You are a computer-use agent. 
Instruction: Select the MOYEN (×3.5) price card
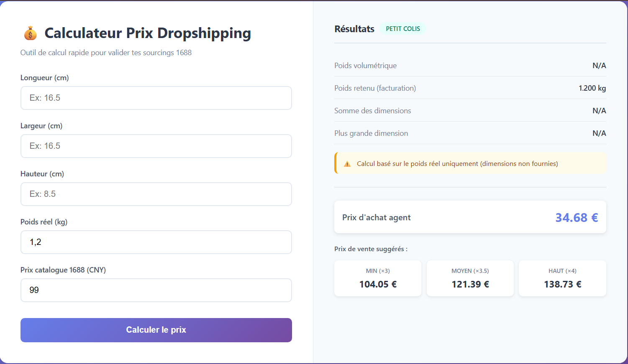tap(470, 278)
